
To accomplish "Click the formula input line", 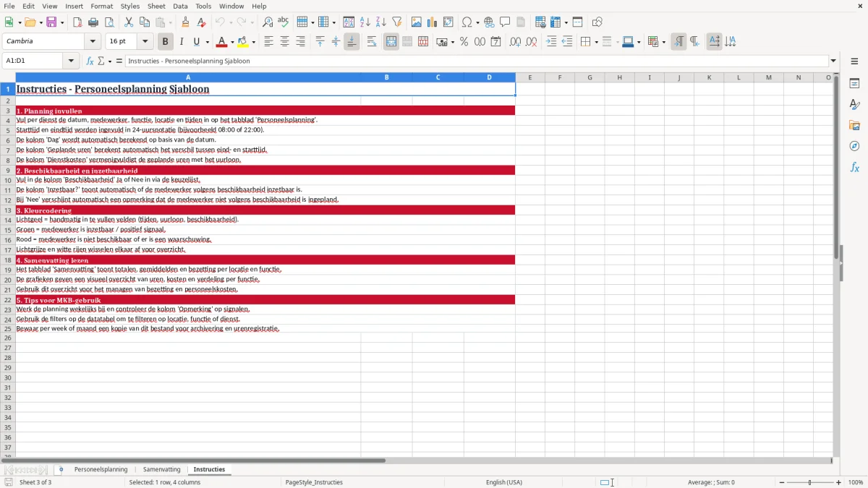I will [x=476, y=61].
